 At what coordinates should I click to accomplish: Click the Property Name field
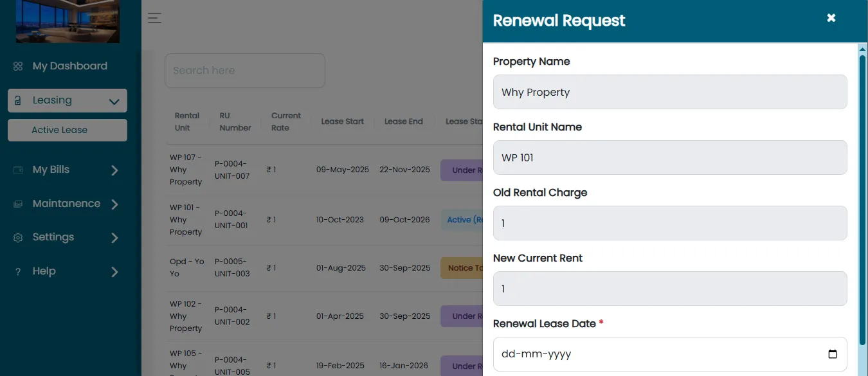point(670,92)
